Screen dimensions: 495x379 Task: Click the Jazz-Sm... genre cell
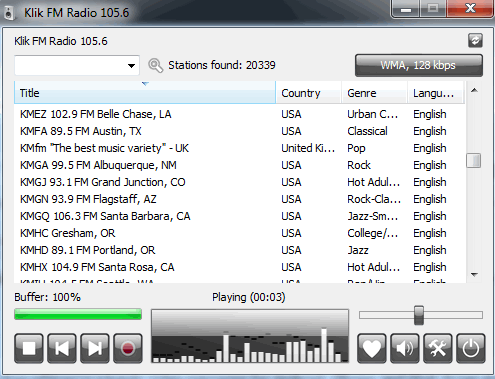tap(372, 216)
